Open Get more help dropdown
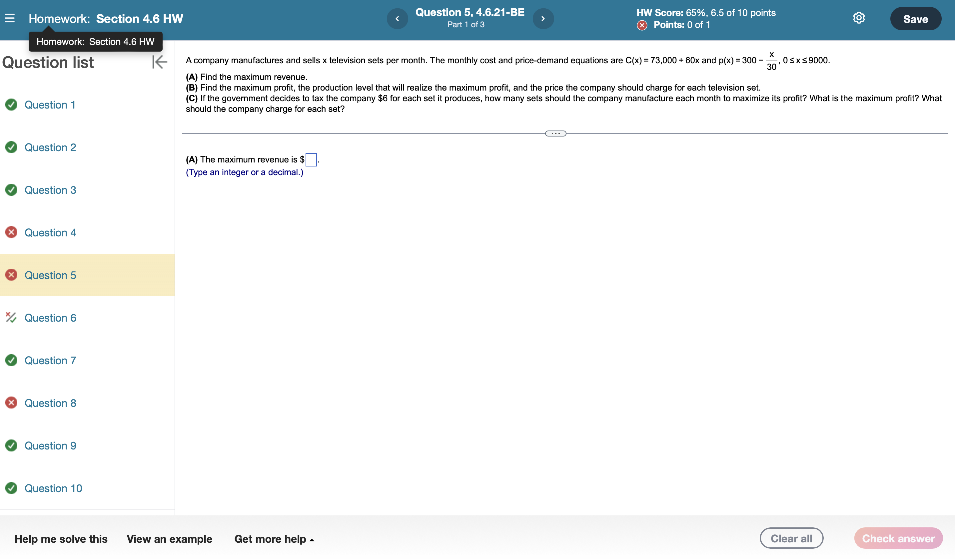 (274, 539)
